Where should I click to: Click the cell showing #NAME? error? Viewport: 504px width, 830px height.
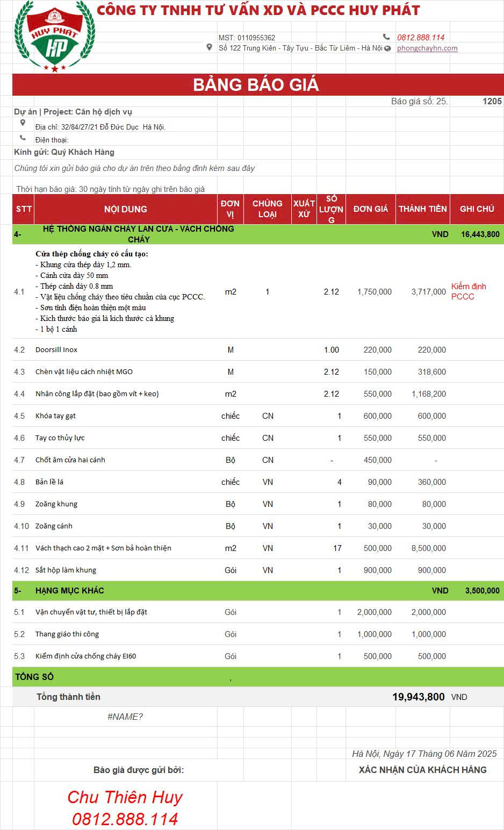[125, 717]
